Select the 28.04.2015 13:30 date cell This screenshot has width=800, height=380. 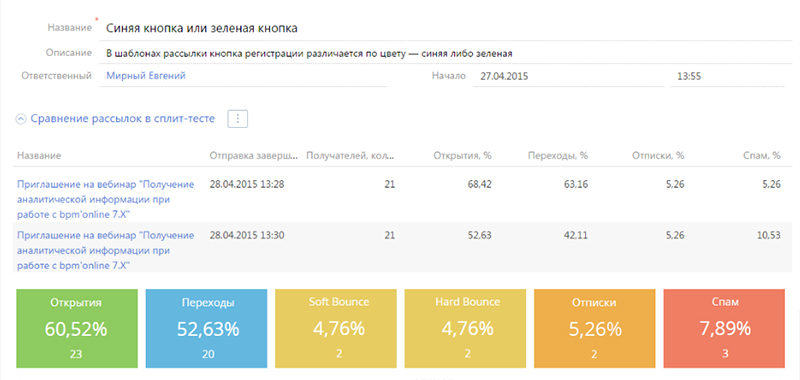click(247, 235)
